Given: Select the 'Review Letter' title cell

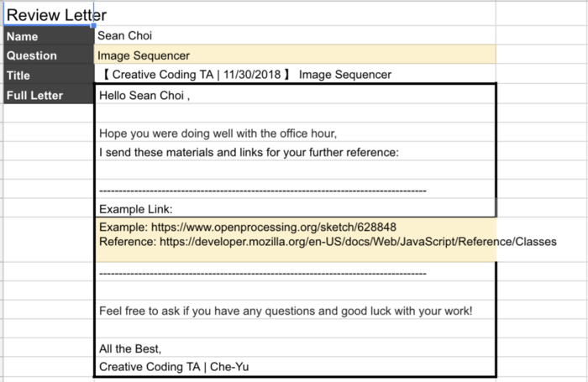Looking at the screenshot, I should pos(49,14).
